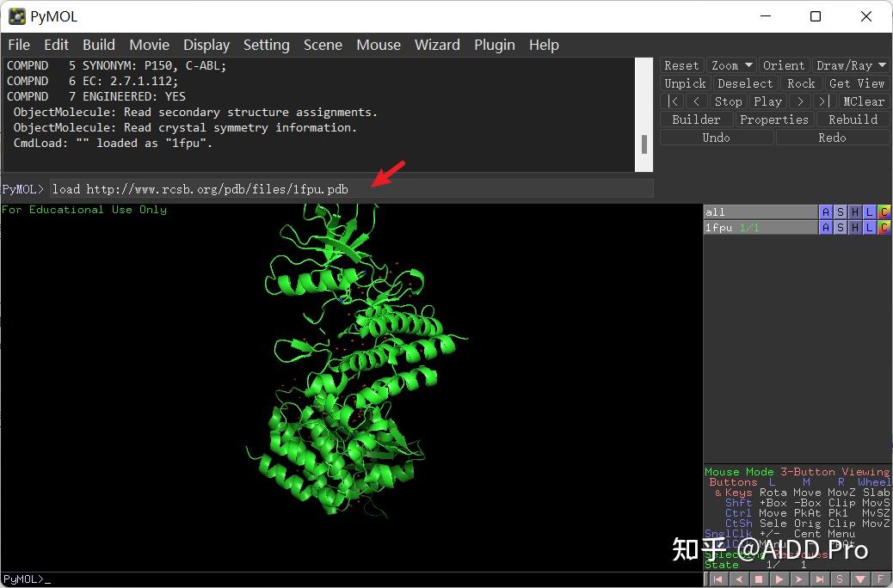893x588 pixels.
Task: Click the Show (S) icon for all objects
Action: (x=840, y=211)
